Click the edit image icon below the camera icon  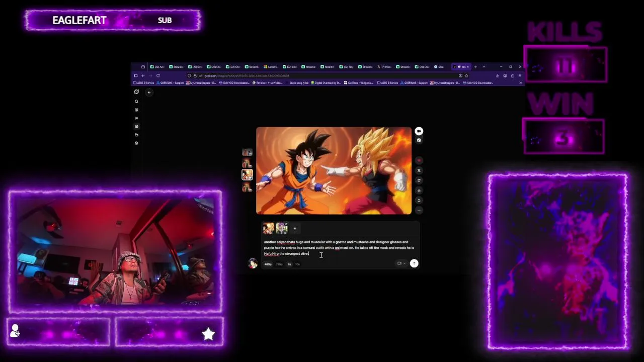coord(419,140)
